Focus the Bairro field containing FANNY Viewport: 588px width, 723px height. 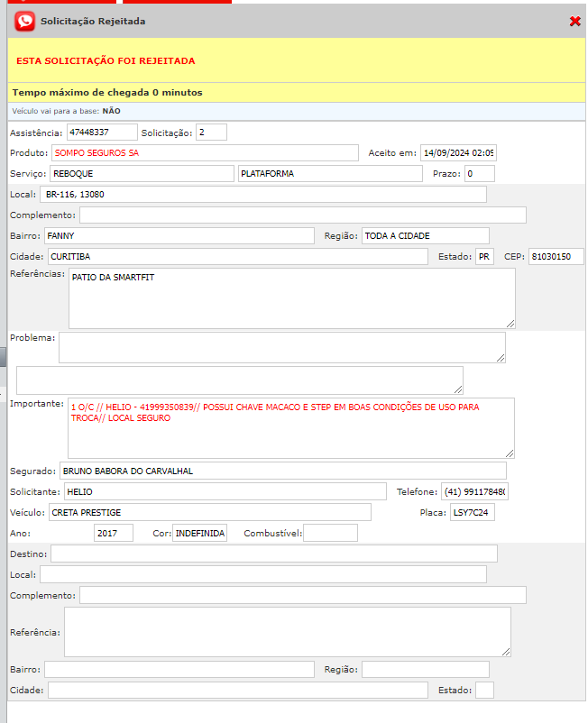(x=179, y=235)
